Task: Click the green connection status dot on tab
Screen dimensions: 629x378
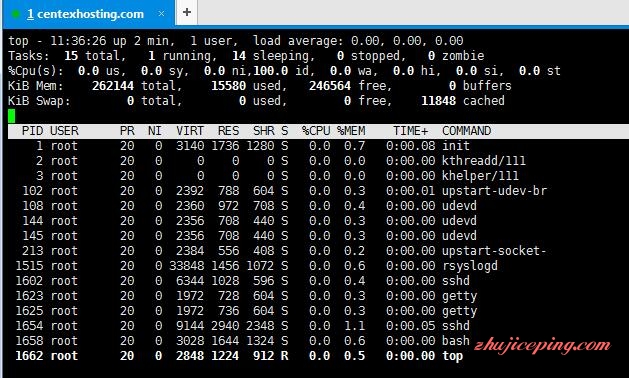Action: 16,14
